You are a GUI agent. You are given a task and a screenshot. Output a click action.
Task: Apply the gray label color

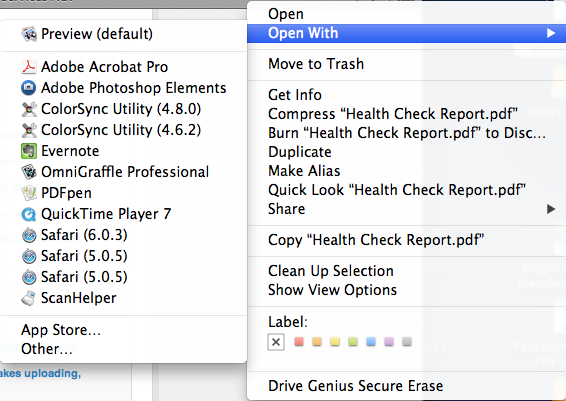407,341
